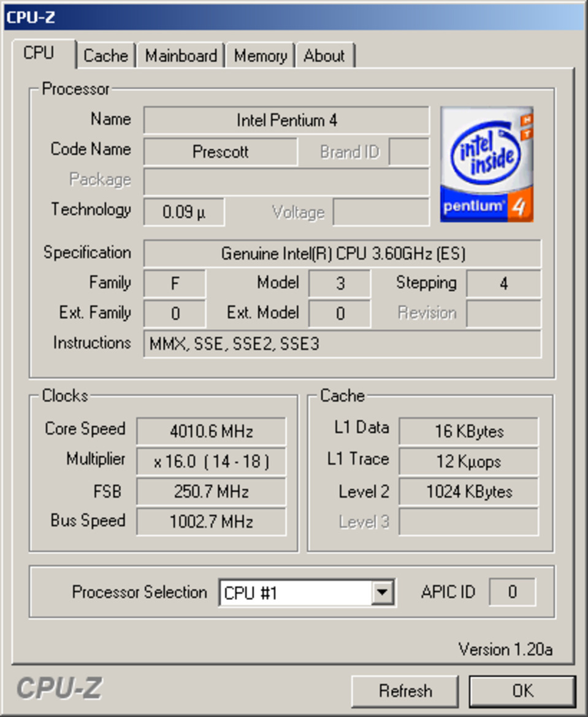588x717 pixels.
Task: Click the L1 Trace value 12 Kµops
Action: coord(468,461)
